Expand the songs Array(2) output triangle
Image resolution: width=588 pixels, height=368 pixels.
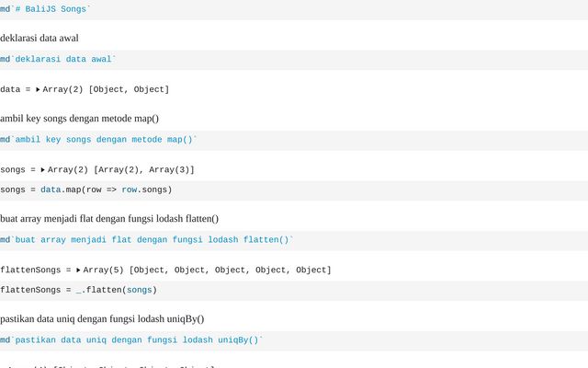click(x=43, y=170)
